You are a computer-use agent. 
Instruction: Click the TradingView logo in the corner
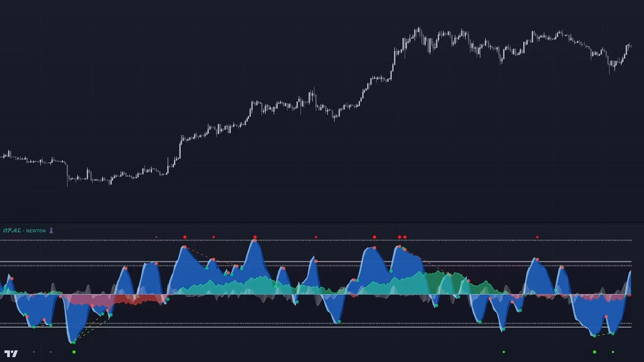(x=11, y=354)
